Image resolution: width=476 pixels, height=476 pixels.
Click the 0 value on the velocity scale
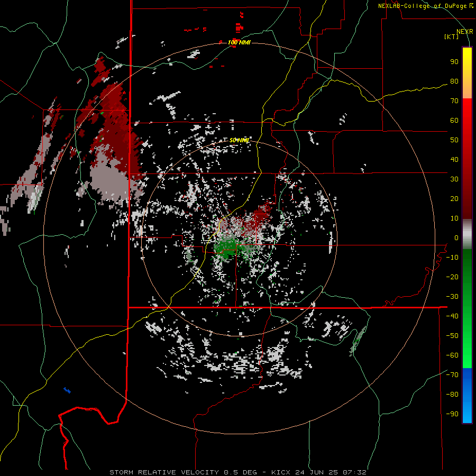click(456, 238)
